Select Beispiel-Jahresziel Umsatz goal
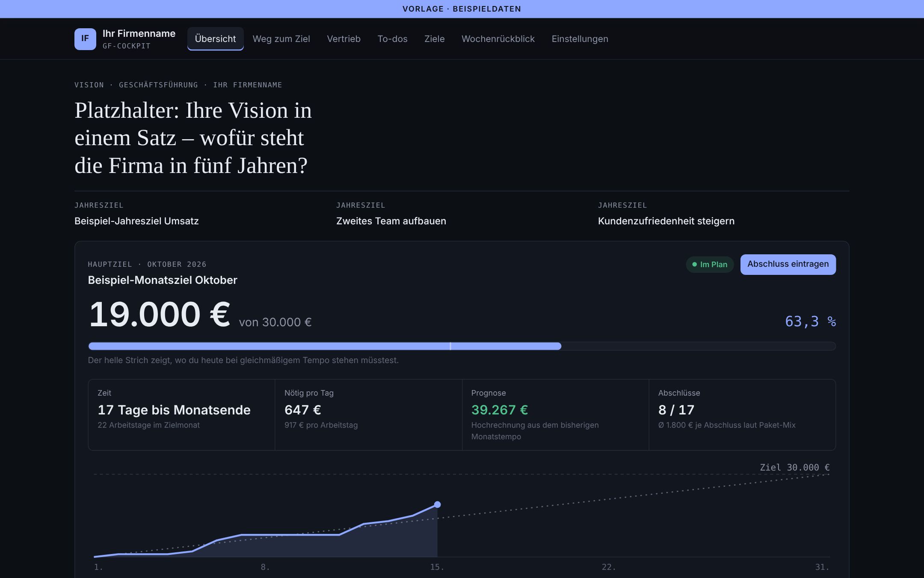This screenshot has width=924, height=578. (x=136, y=221)
